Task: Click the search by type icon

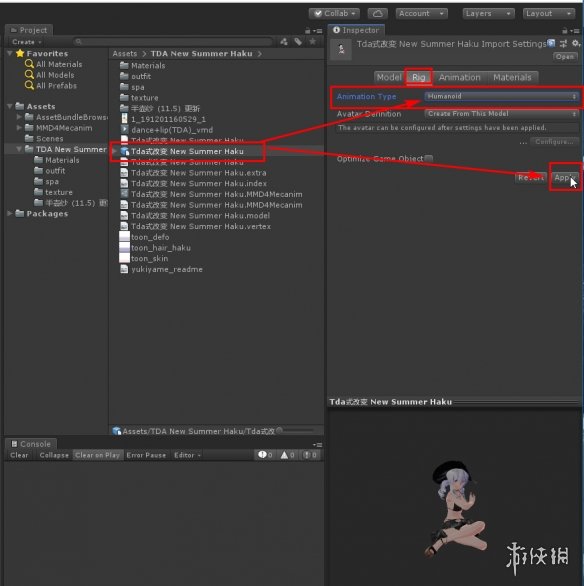Action: pos(284,41)
